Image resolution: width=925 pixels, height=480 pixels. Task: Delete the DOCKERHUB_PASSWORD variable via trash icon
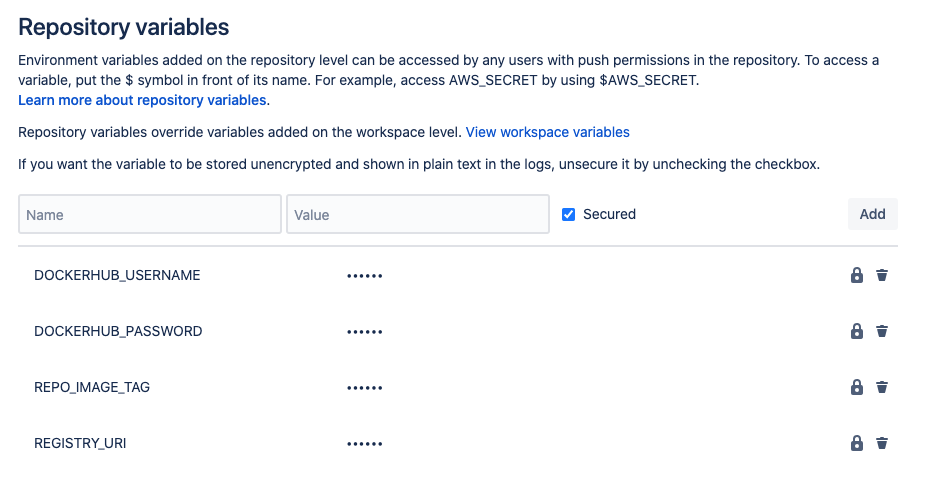coord(882,331)
